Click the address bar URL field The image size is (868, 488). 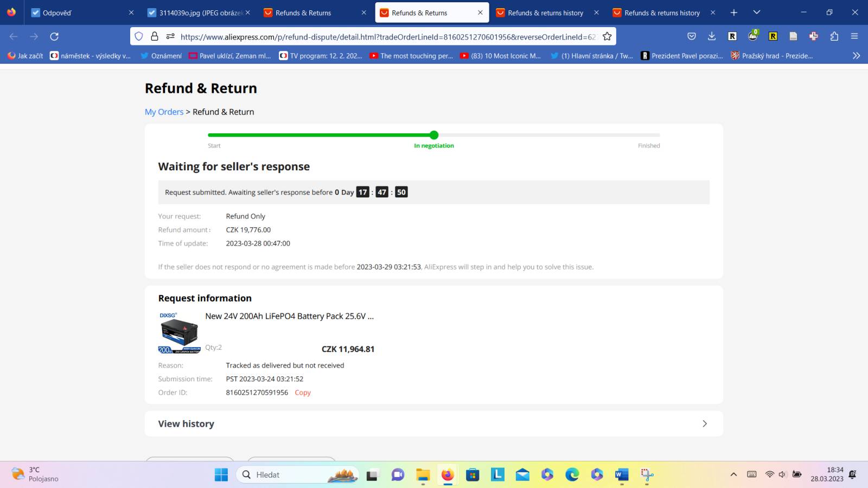click(388, 36)
